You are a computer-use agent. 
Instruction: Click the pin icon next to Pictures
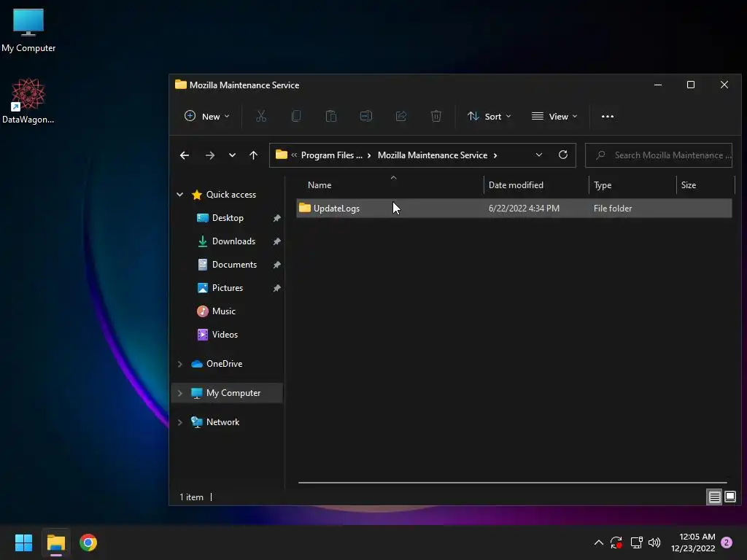276,288
